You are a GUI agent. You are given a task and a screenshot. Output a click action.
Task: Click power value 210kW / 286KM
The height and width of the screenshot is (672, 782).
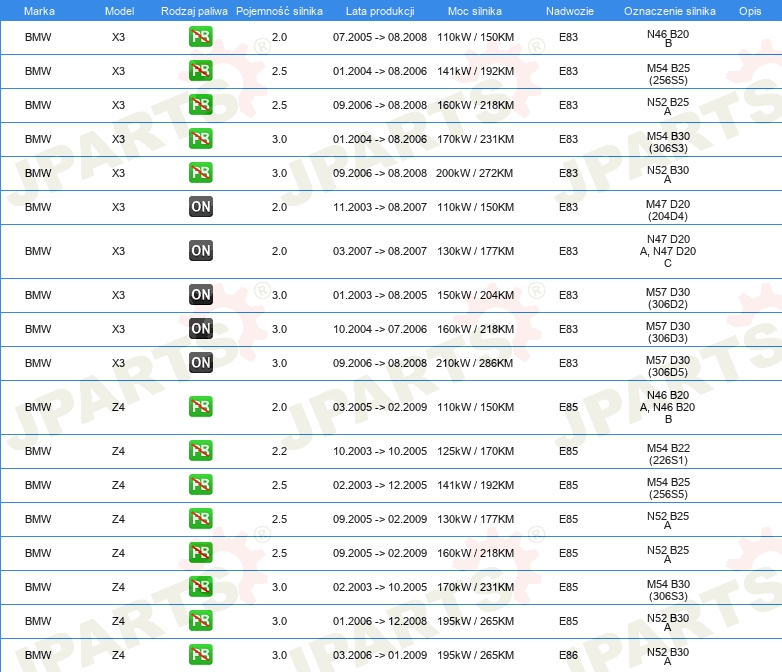[x=474, y=363]
